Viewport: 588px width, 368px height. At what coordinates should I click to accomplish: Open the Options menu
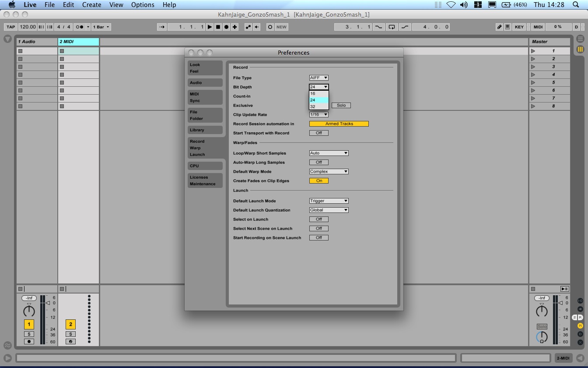(x=143, y=5)
